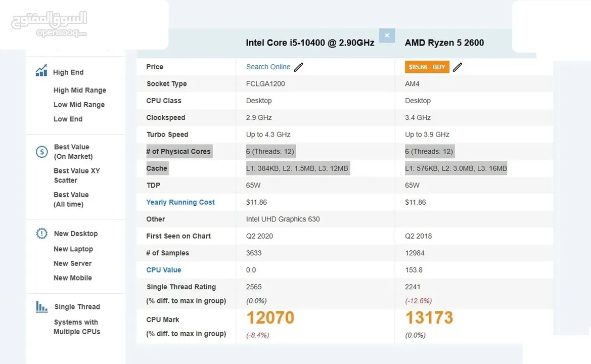Click CPU Value 153.8
Viewport: 591px width, 364px height.
coord(414,270)
